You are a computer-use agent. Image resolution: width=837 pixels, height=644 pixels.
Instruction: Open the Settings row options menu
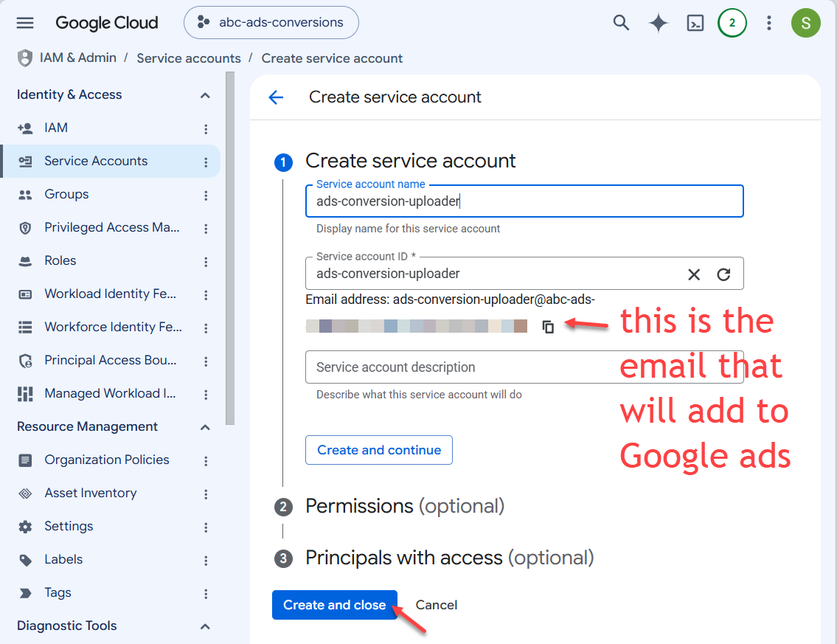(x=206, y=527)
